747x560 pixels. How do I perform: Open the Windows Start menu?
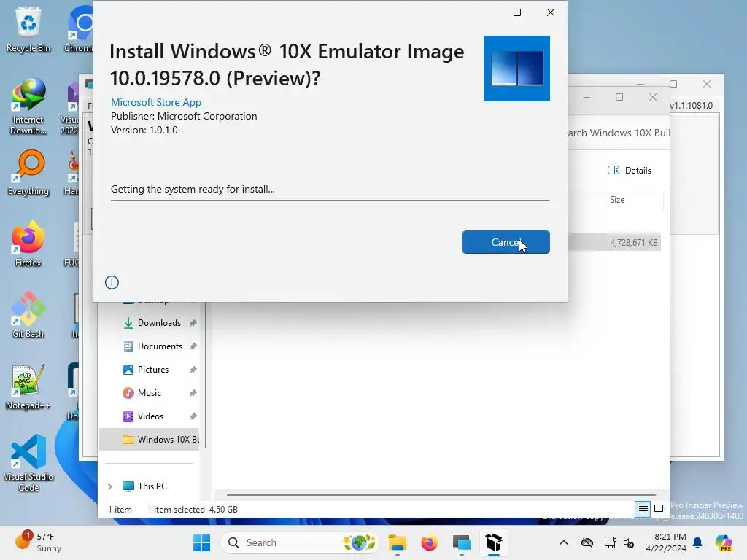[x=201, y=542]
